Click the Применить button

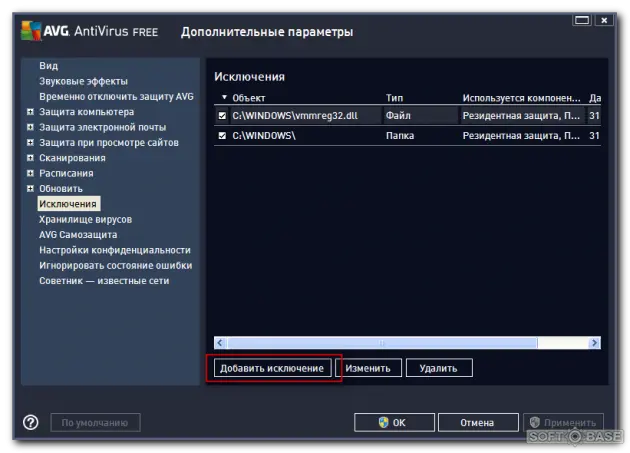point(563,422)
